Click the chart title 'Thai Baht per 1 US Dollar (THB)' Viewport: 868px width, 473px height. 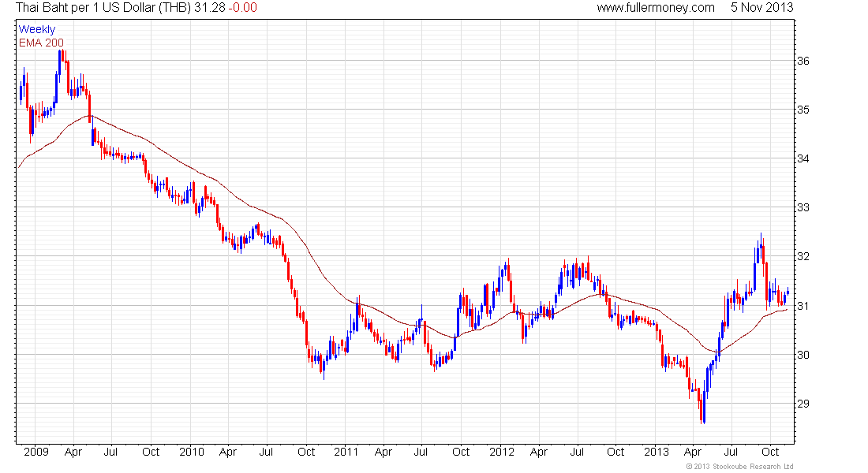pyautogui.click(x=103, y=7)
